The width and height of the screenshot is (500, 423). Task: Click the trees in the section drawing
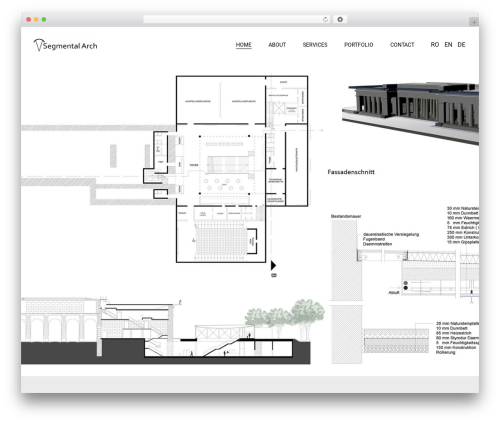[x=285, y=317]
